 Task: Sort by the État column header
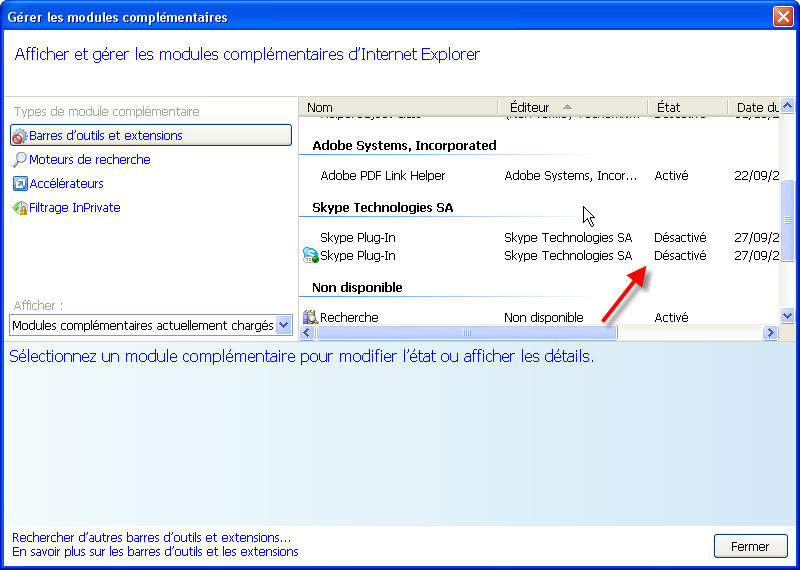687,107
